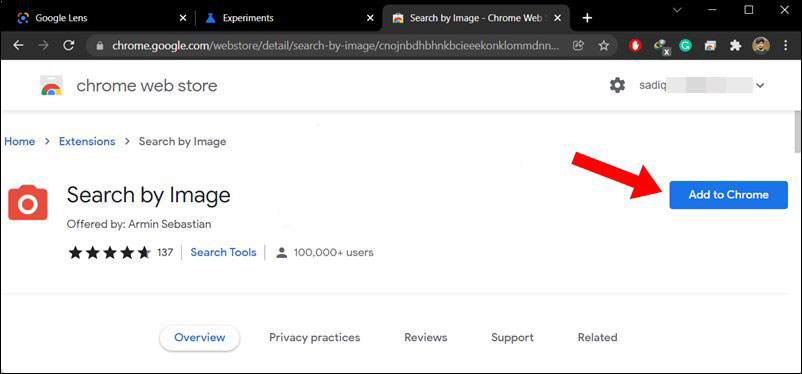
Task: Click the browser forward arrow
Action: pos(43,46)
